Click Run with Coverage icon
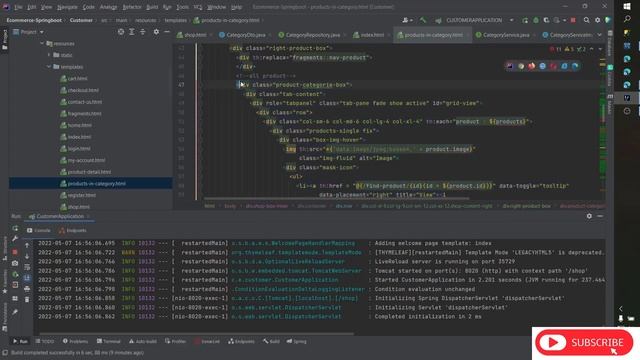 (x=546, y=20)
